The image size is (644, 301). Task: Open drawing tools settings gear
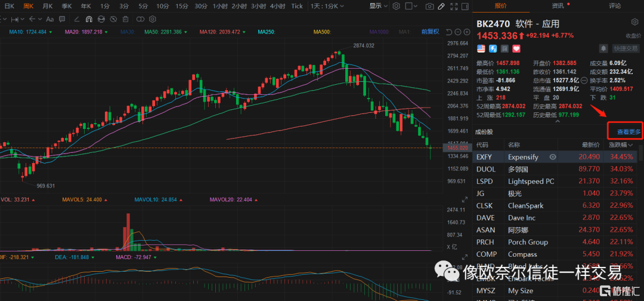tap(153, 19)
